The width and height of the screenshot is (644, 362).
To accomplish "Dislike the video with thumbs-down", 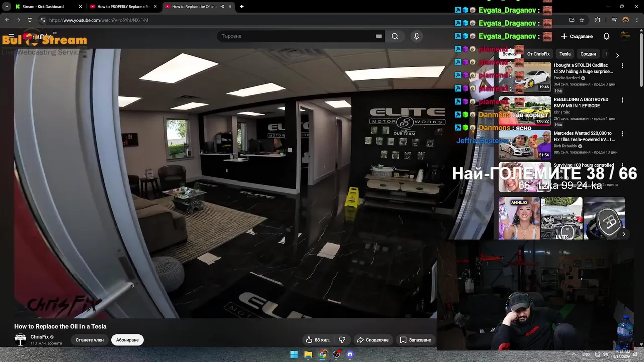I will (342, 340).
